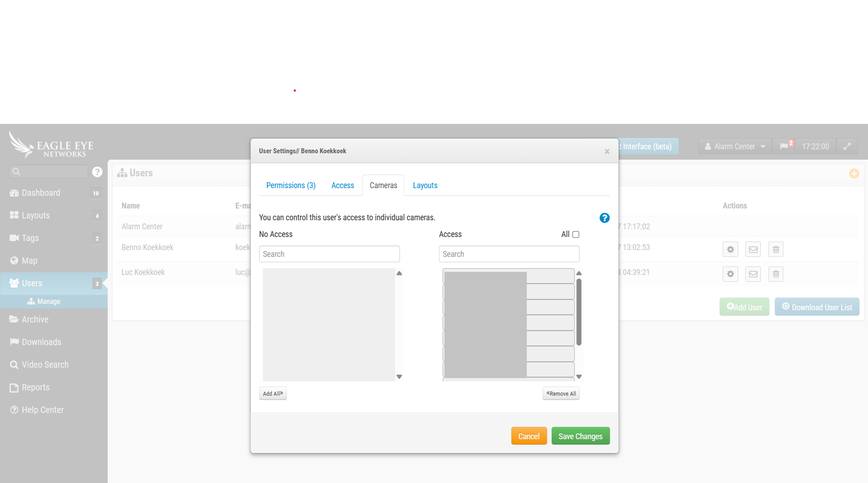Open the blue help question mark in the dialog
Image resolution: width=868 pixels, height=483 pixels.
click(604, 218)
